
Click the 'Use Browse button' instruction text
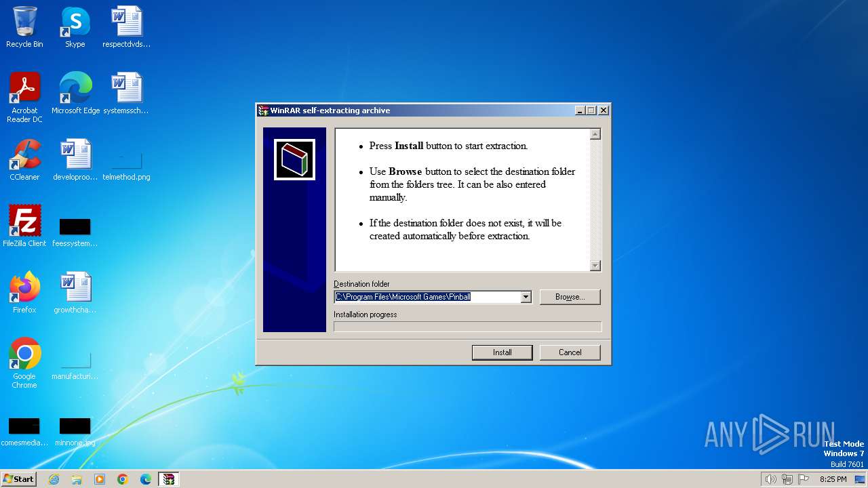pos(472,184)
